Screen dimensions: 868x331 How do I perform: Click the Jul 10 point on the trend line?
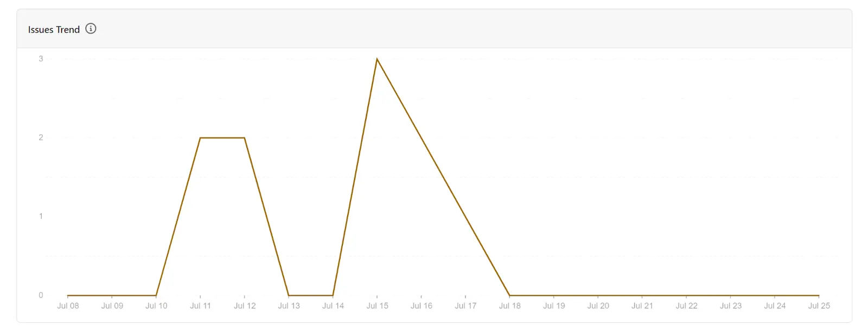coord(156,295)
